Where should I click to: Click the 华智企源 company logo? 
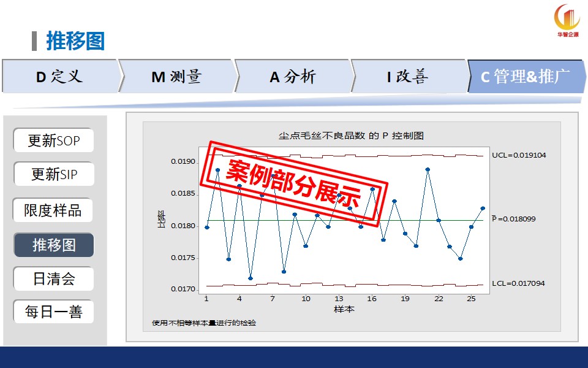tap(567, 21)
